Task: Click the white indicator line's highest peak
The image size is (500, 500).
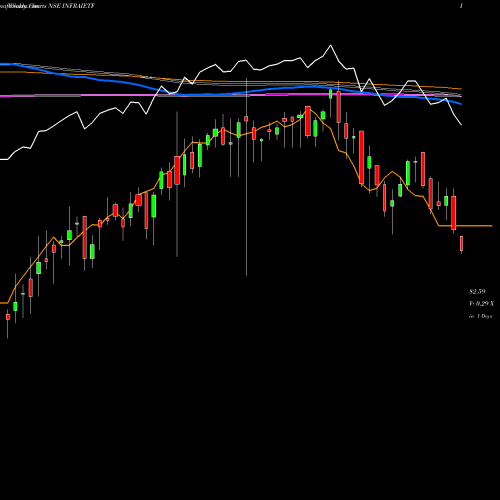Action: click(331, 45)
